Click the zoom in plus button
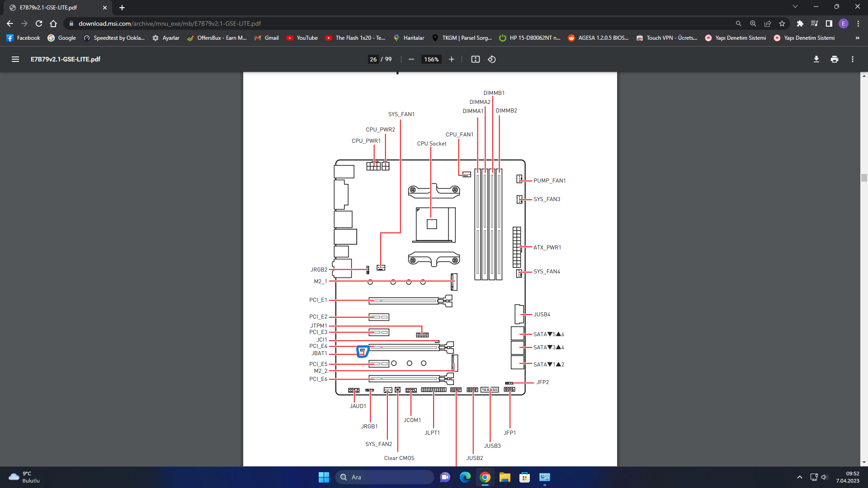This screenshot has height=488, width=868. click(x=451, y=59)
